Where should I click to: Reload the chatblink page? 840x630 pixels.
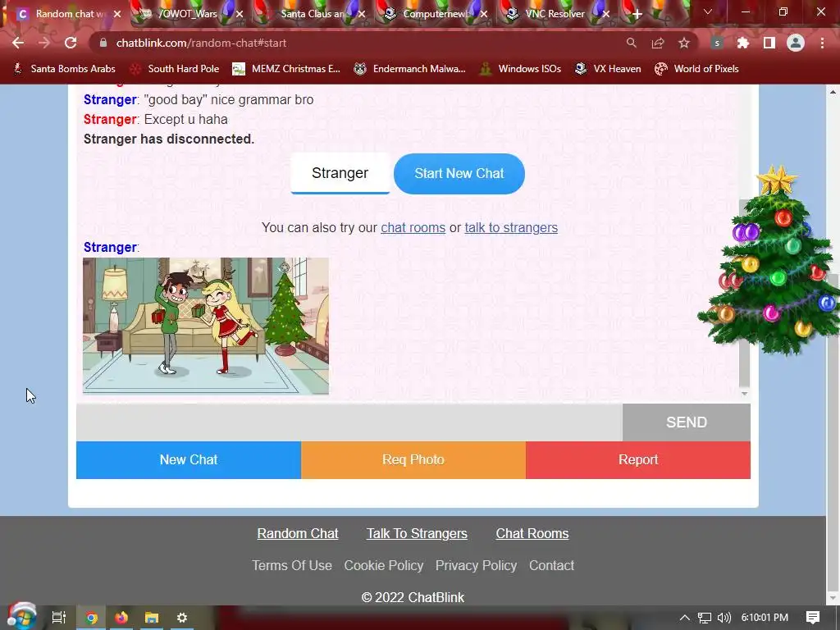tap(71, 43)
